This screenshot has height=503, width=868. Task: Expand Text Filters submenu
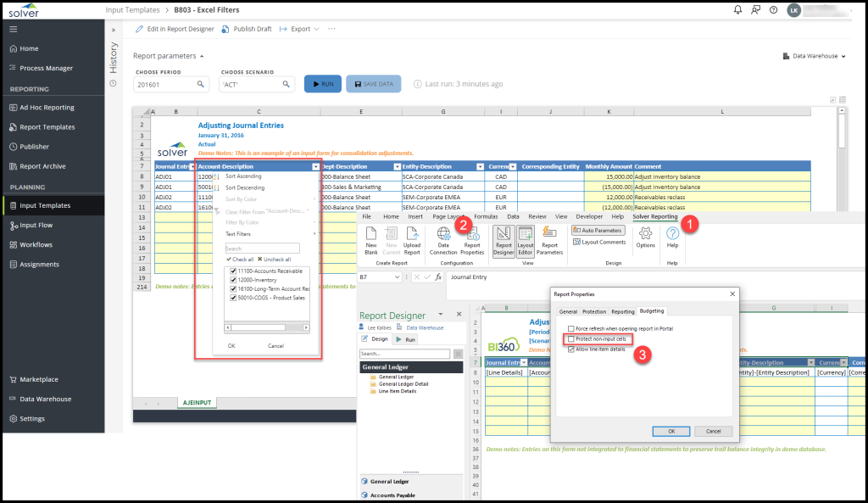pos(270,234)
